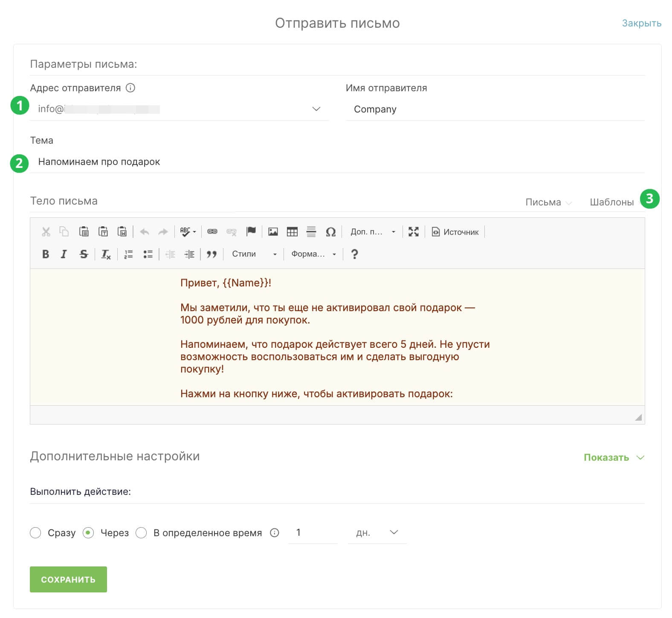Click info icon next to 'Адрес отправителя'
The height and width of the screenshot is (618, 672).
click(130, 88)
